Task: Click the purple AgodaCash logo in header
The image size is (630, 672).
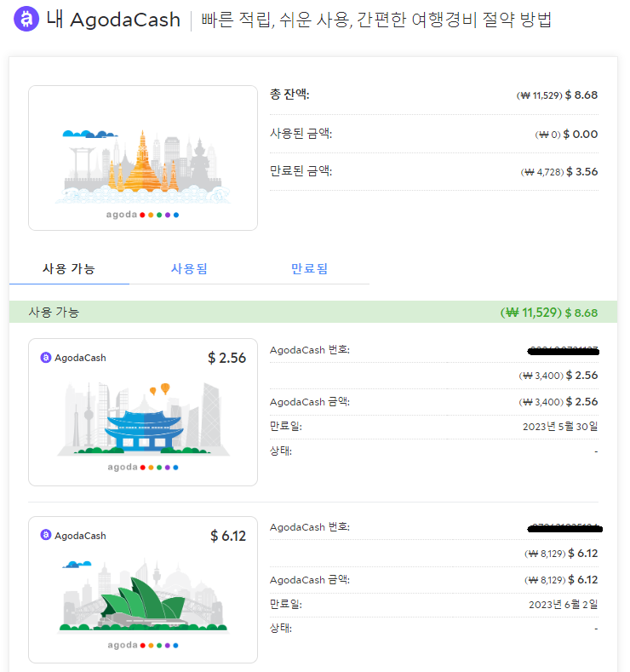Action: pos(26,19)
